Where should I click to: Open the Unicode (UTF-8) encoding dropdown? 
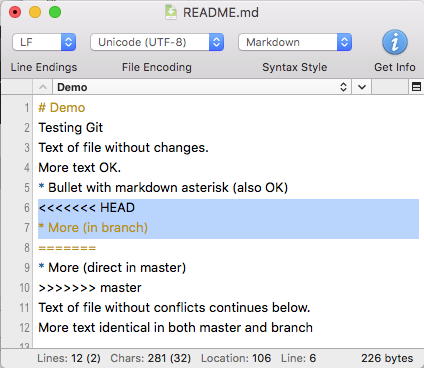pos(157,42)
